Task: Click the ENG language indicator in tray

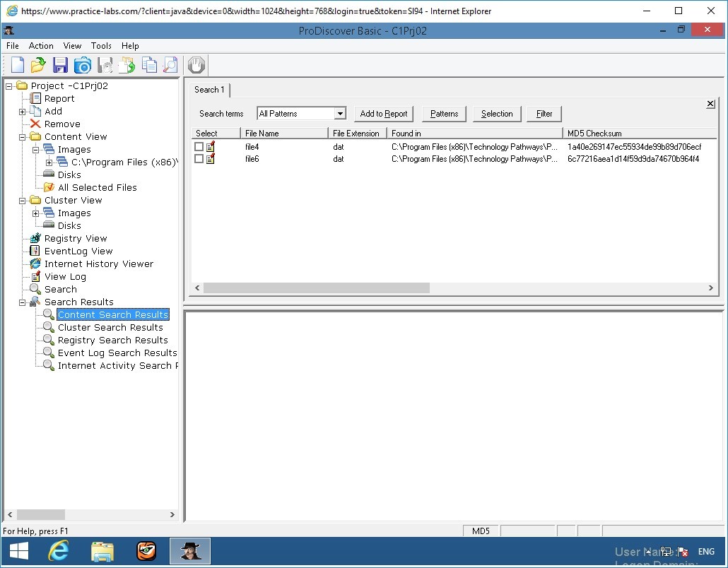Action: pyautogui.click(x=706, y=551)
